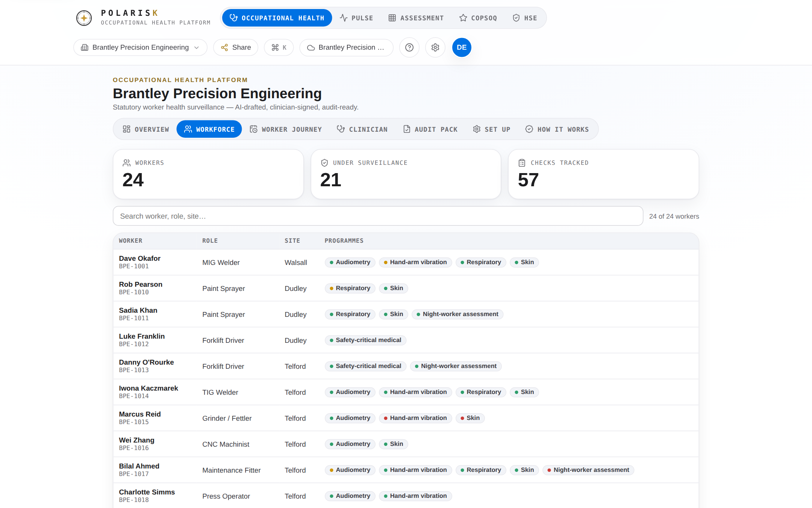
Task: Click the Worker column header
Action: (x=130, y=241)
